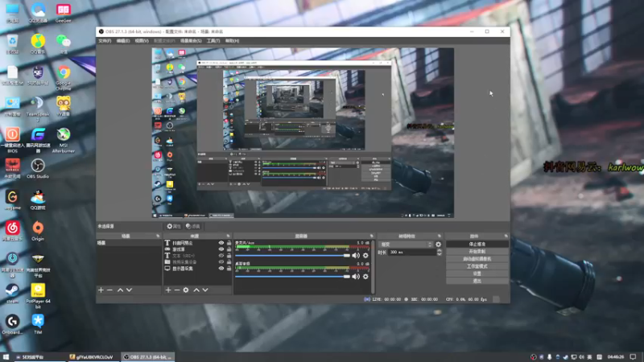Click the Desktop Audio volume slider

click(292, 277)
